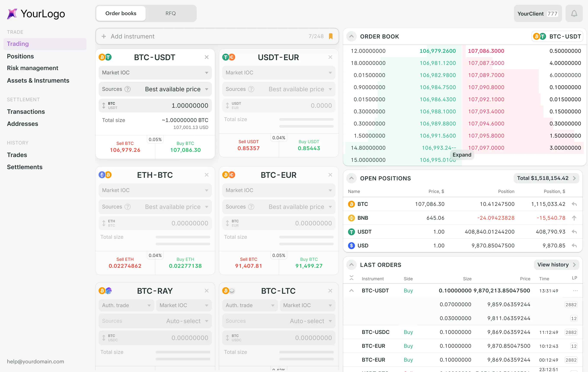The image size is (588, 372).
Task: Click the collapse-all icon in Last Orders header
Action: coord(351,278)
